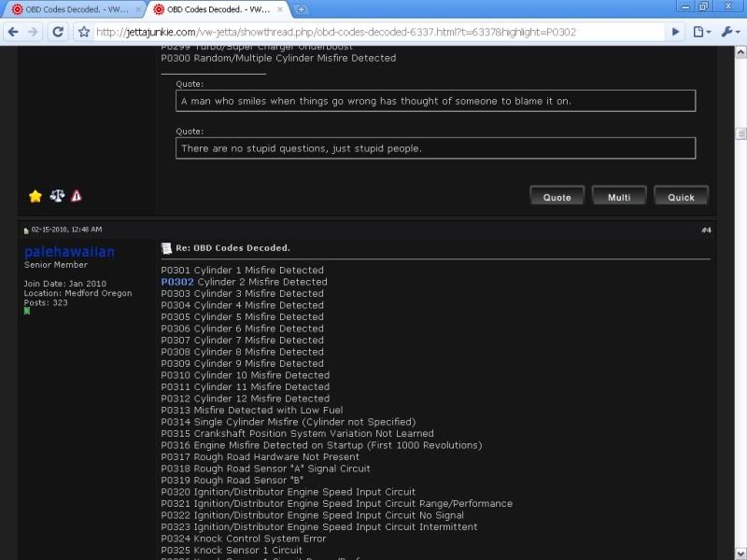Open a new tab with the plus button

302,9
